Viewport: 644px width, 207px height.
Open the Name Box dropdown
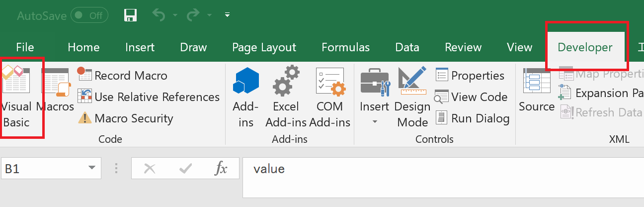point(91,169)
